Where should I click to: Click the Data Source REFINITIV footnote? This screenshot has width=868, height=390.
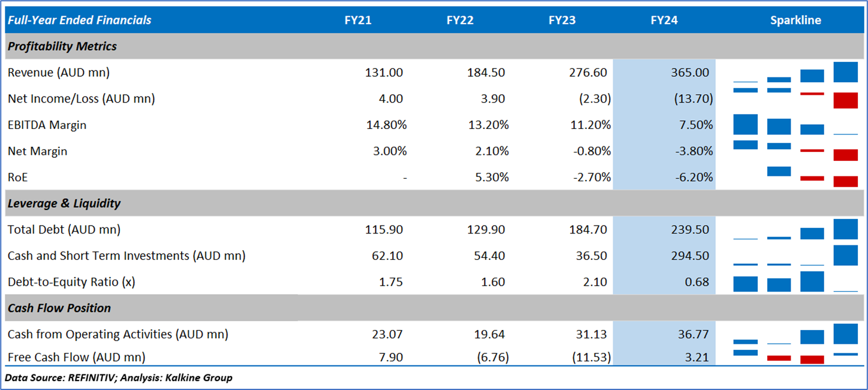119,377
